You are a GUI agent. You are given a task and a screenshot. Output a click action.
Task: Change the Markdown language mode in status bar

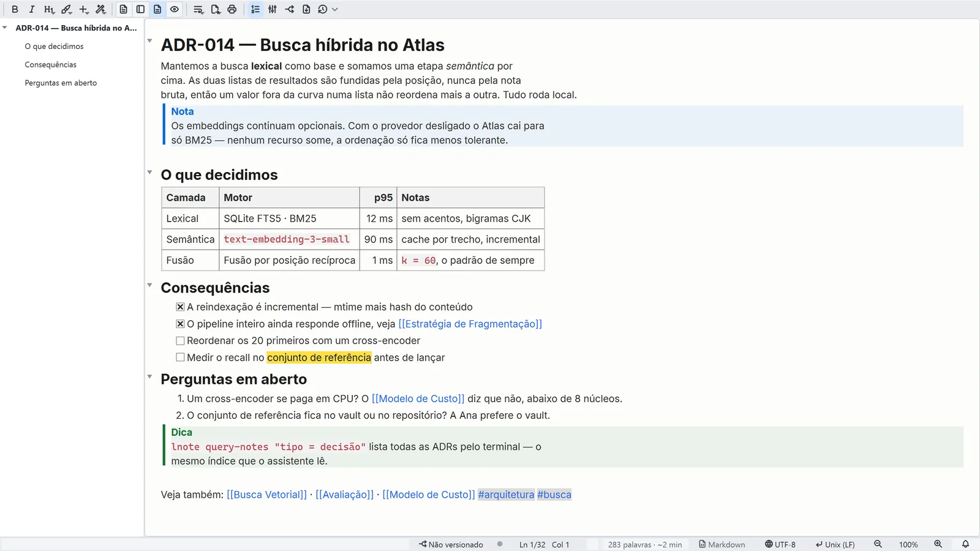pos(722,544)
